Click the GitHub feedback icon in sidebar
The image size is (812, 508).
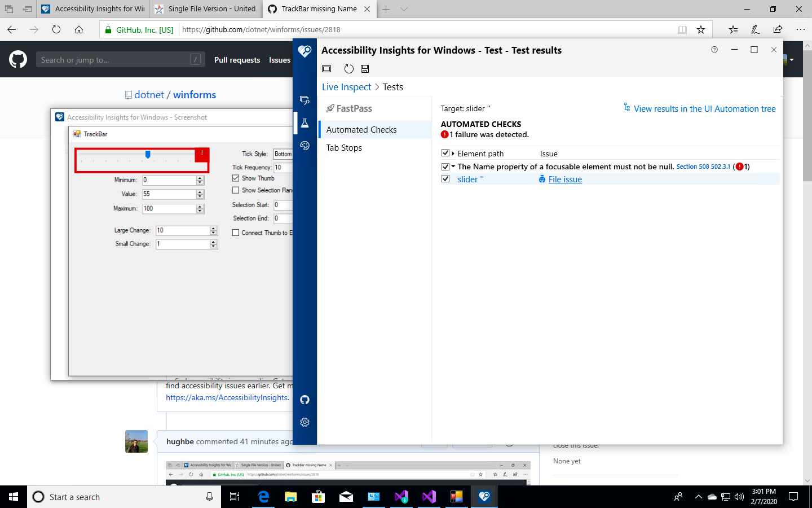pos(304,400)
